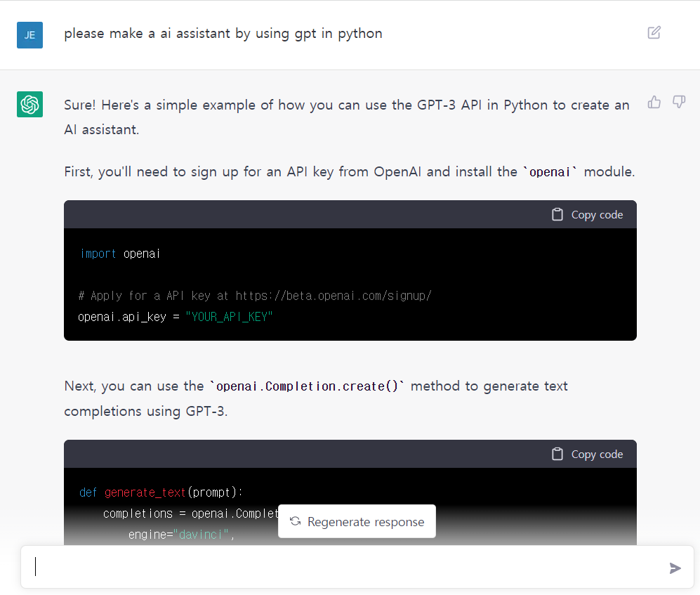Copy code from the import openai block
This screenshot has width=700, height=595.
[x=588, y=215]
